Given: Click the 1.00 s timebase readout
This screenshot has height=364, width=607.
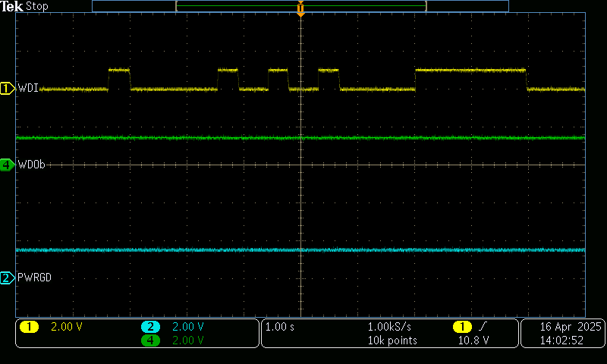Looking at the screenshot, I should 280,327.
